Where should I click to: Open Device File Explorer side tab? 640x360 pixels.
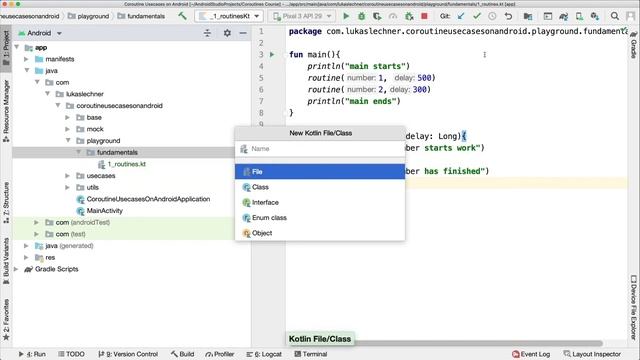coord(633,307)
